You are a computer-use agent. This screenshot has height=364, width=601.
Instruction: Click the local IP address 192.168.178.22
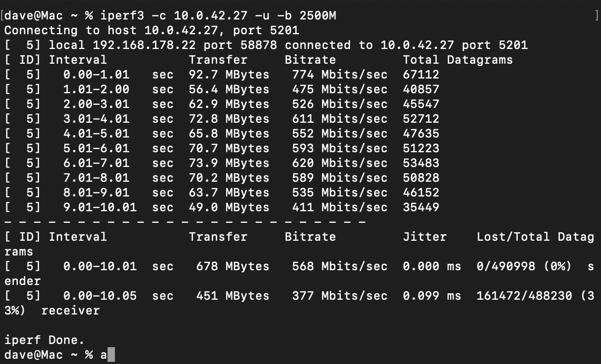pyautogui.click(x=133, y=45)
